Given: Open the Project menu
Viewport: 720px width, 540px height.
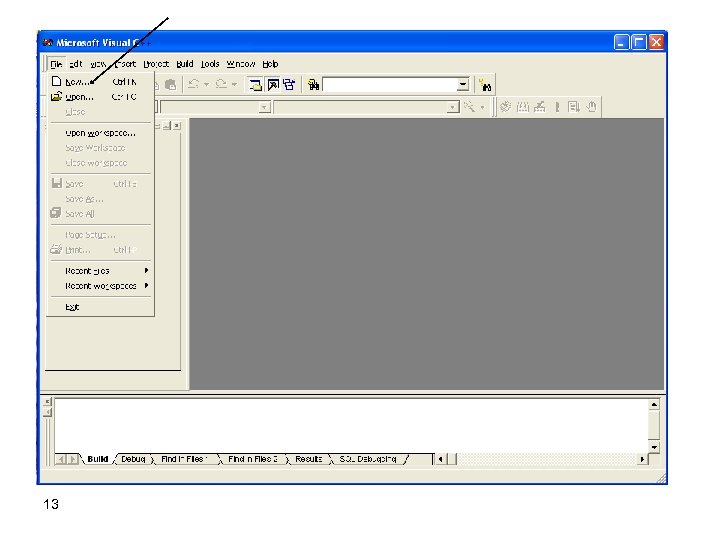Looking at the screenshot, I should [x=156, y=64].
